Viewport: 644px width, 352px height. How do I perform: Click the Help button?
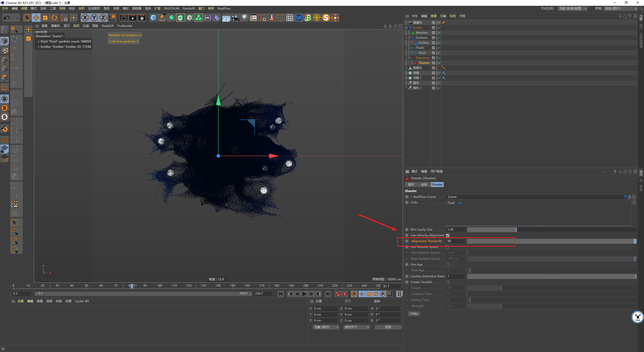coord(414,314)
